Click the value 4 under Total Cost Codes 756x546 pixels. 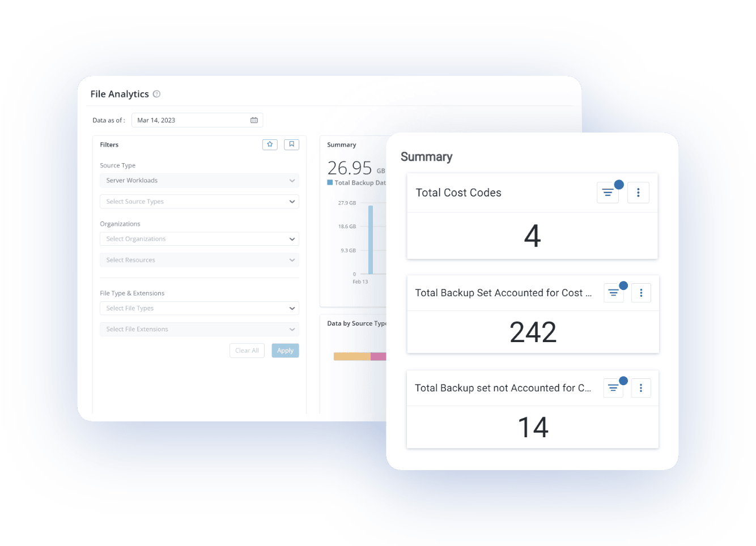(x=532, y=236)
